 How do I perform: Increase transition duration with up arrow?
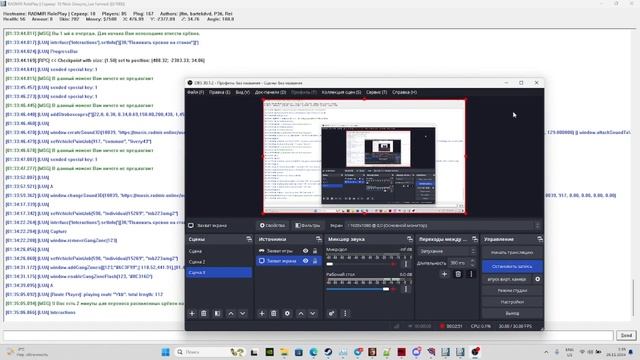click(x=473, y=261)
